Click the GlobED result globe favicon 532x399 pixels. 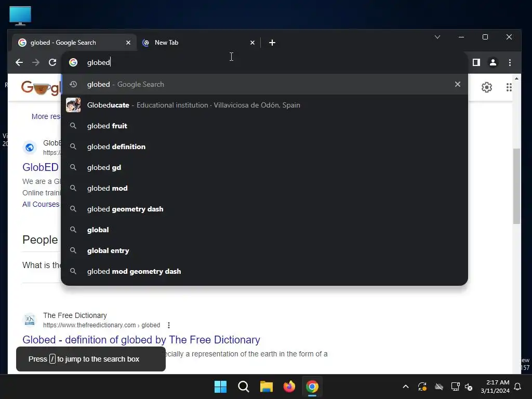(30, 148)
